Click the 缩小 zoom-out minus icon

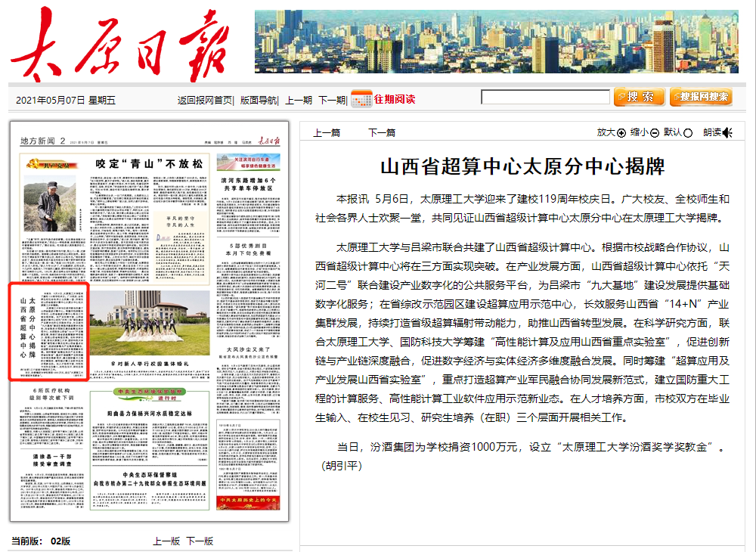coord(655,133)
